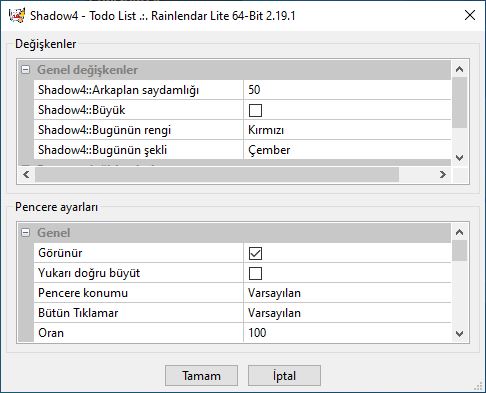Screen dimensions: 486x393
Task: Click right arrow of Değişkenler horizontal scrollbar
Action: (443, 174)
